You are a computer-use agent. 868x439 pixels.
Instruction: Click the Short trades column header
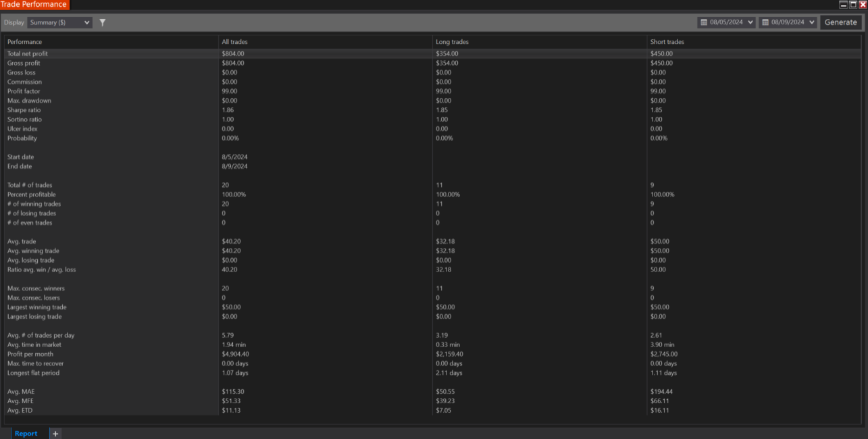coord(667,42)
